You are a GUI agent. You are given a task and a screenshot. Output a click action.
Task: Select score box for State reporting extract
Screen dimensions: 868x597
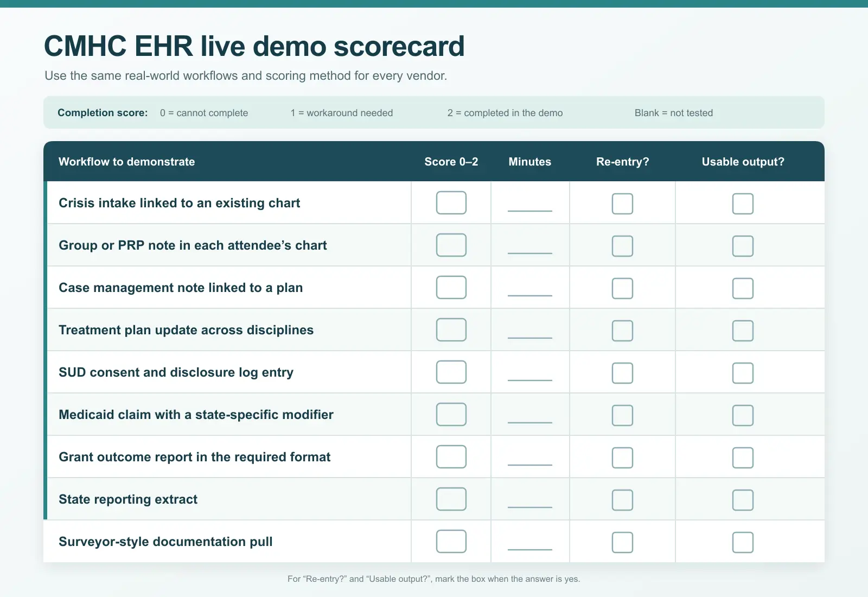pos(451,499)
